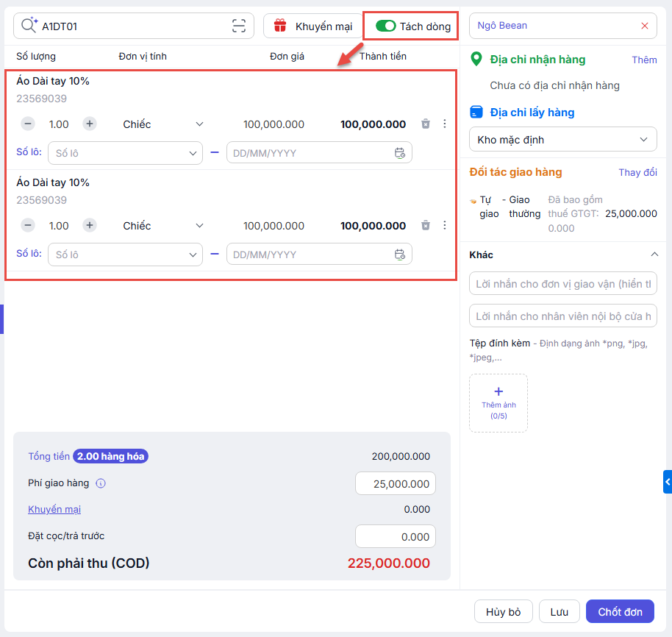
Task: Toggle the Tách dòng switch
Action: pyautogui.click(x=386, y=26)
